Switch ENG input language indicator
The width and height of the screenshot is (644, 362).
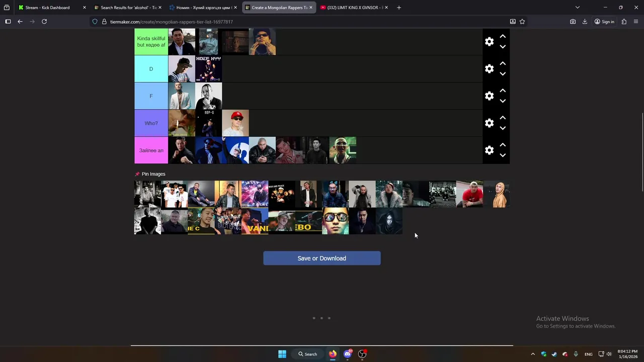tap(588, 354)
